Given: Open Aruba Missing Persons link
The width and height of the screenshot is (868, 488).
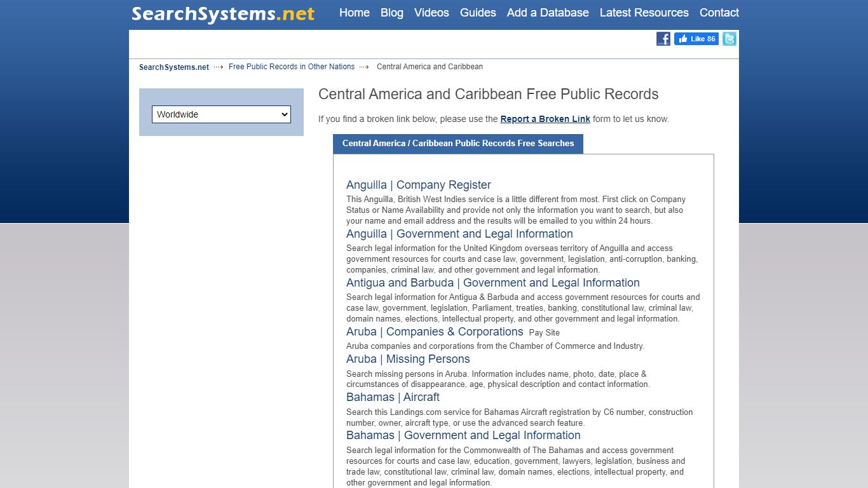Looking at the screenshot, I should click(x=408, y=359).
